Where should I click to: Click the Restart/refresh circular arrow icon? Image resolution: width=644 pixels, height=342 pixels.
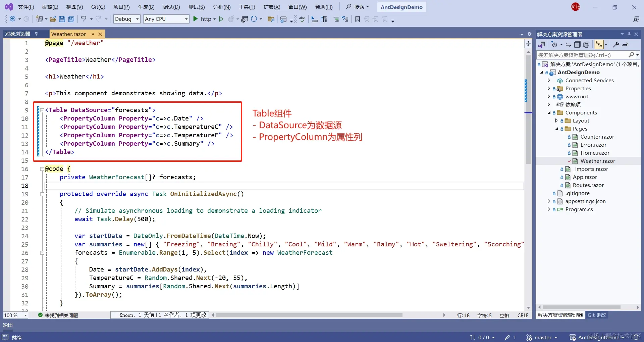pyautogui.click(x=254, y=19)
